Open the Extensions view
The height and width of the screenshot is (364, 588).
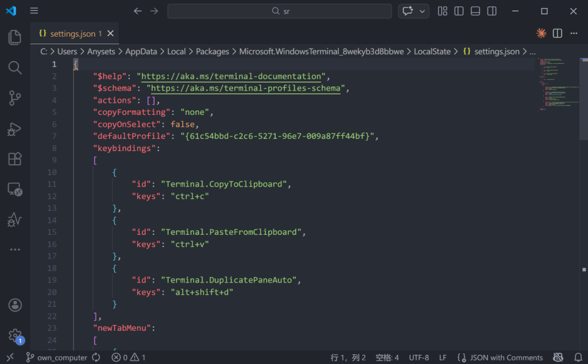coord(15,159)
